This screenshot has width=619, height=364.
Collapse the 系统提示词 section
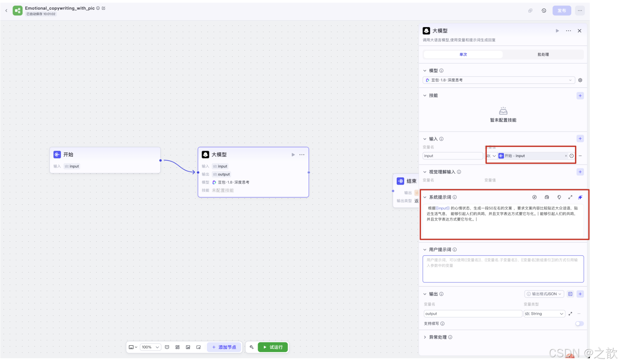pos(425,197)
